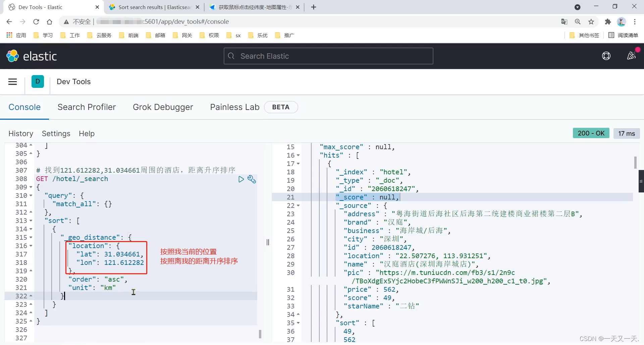Switch to the Grok Debugger tab
644x345 pixels.
point(163,107)
